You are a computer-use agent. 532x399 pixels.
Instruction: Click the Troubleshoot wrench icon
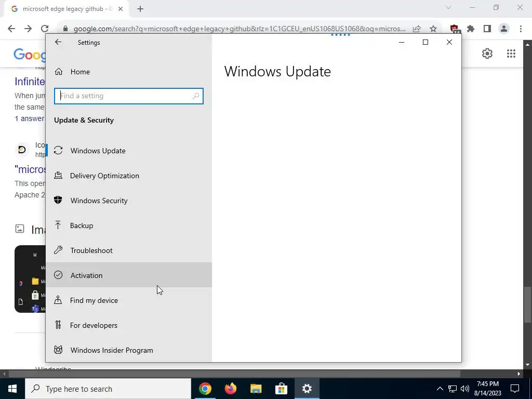[x=58, y=250]
